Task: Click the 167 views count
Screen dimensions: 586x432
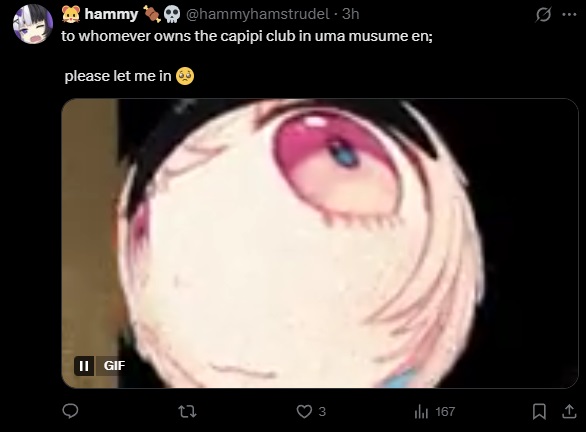Action: 445,412
